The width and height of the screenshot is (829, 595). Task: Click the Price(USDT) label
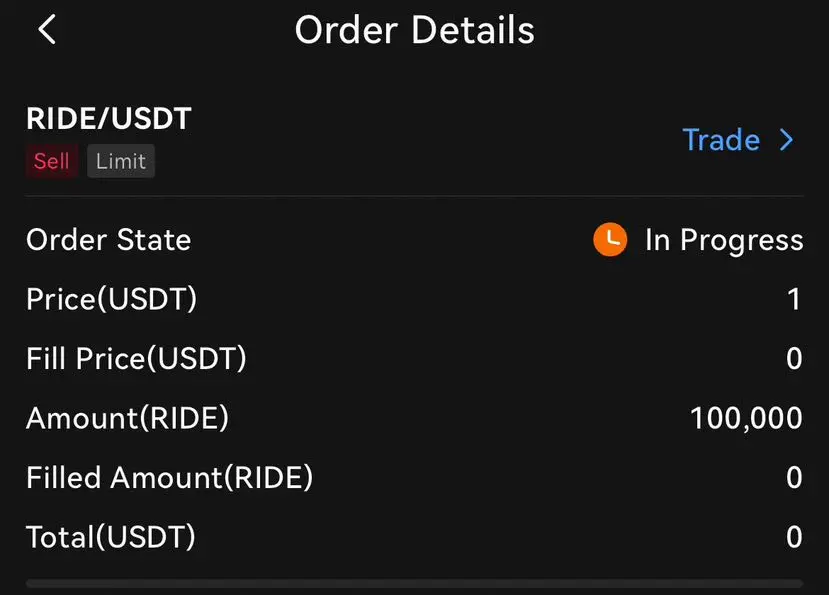tap(112, 299)
